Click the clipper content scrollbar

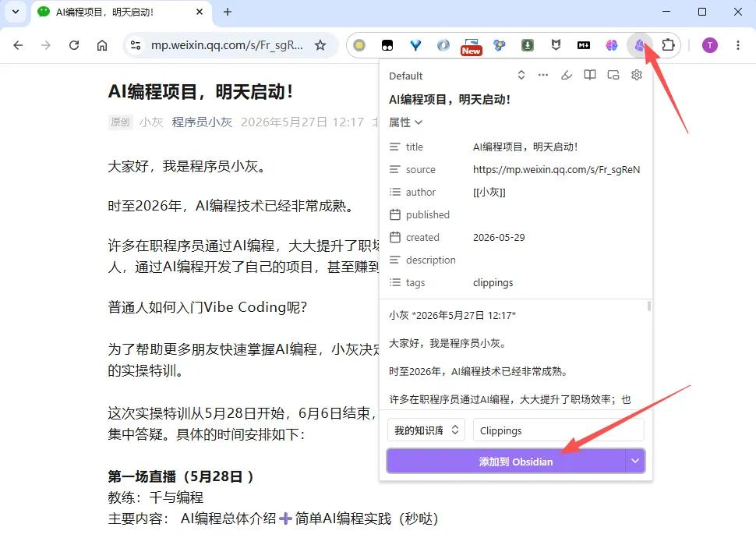(x=649, y=306)
